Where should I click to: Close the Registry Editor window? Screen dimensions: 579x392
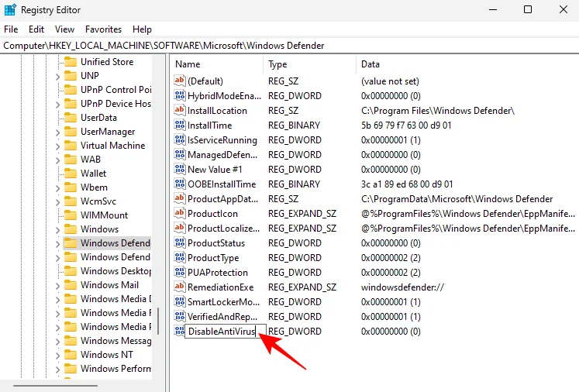(x=563, y=9)
